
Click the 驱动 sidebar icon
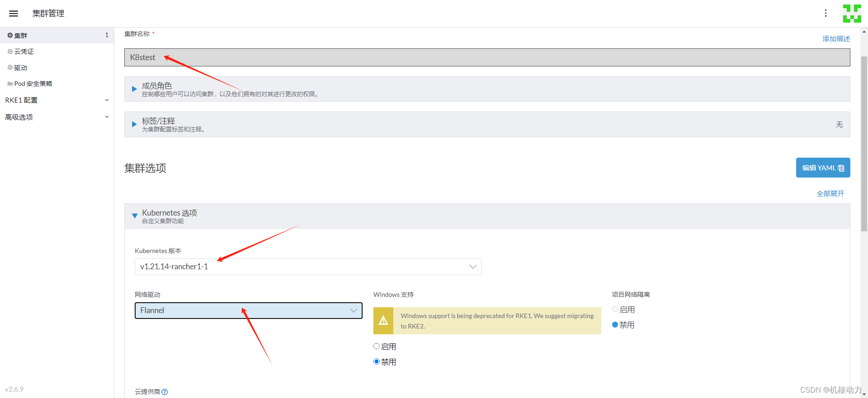(x=10, y=68)
